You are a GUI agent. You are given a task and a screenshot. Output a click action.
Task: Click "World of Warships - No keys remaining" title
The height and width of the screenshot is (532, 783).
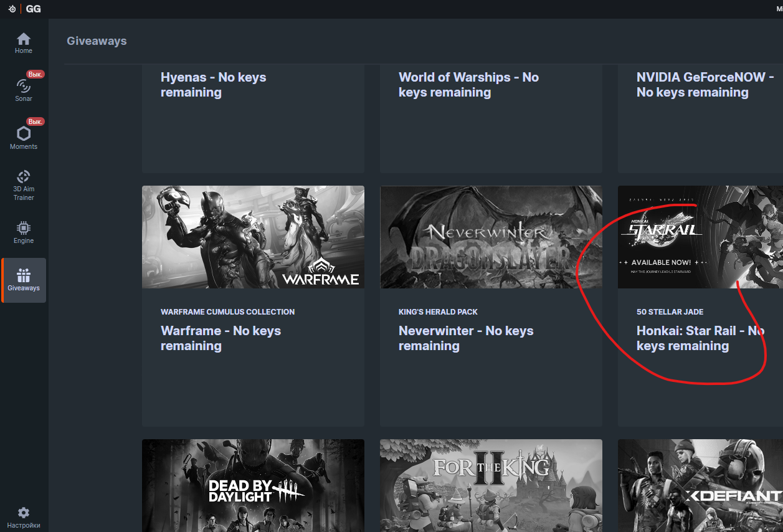[x=468, y=85]
